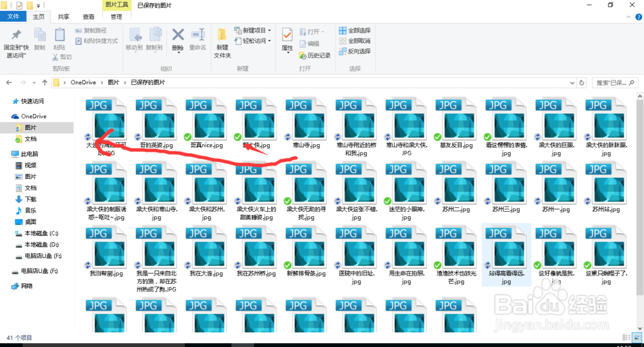Select 文档 under OneDrive in navigation pane
644x347 pixels.
click(30, 139)
